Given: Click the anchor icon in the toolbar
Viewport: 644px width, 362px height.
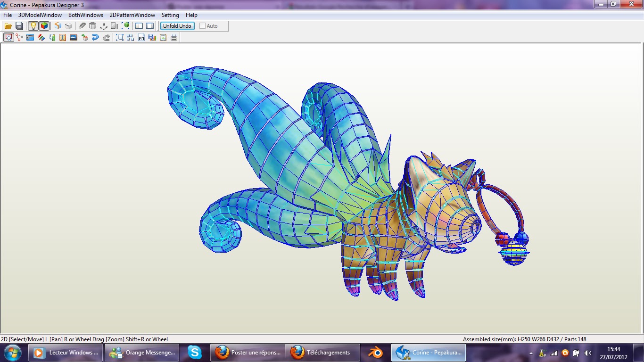Looking at the screenshot, I should [104, 26].
